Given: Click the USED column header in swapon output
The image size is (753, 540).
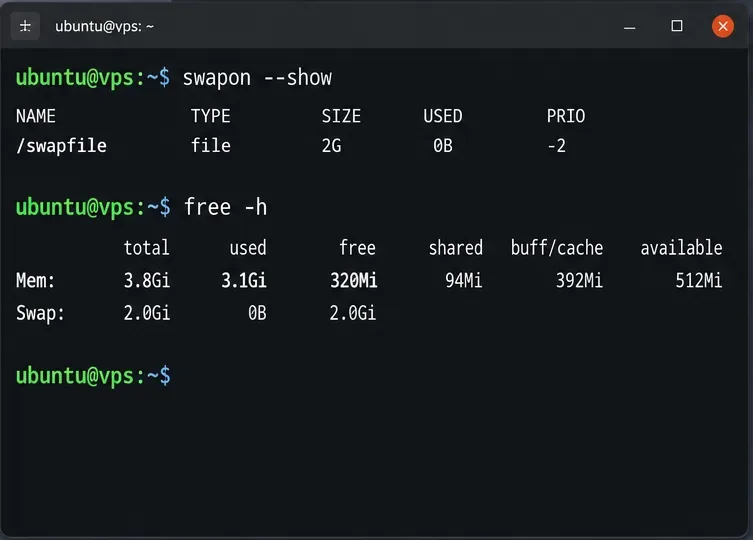Looking at the screenshot, I should point(443,116).
